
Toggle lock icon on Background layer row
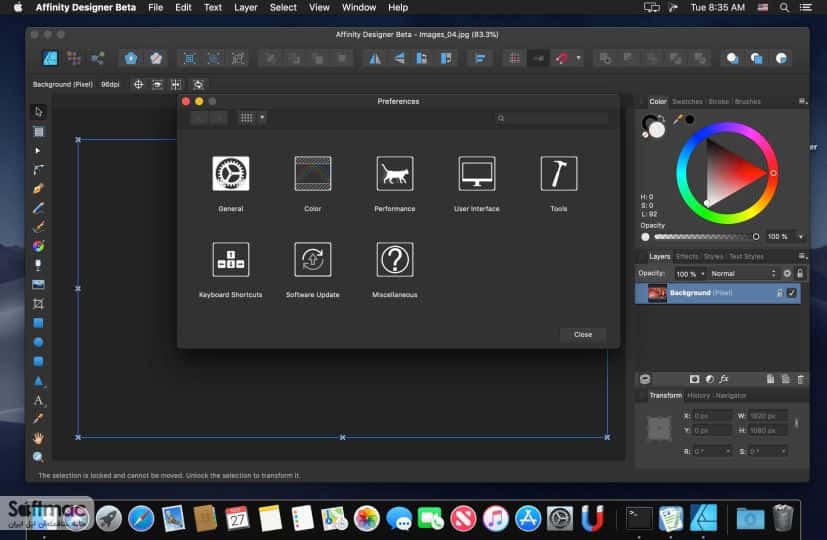pos(780,293)
